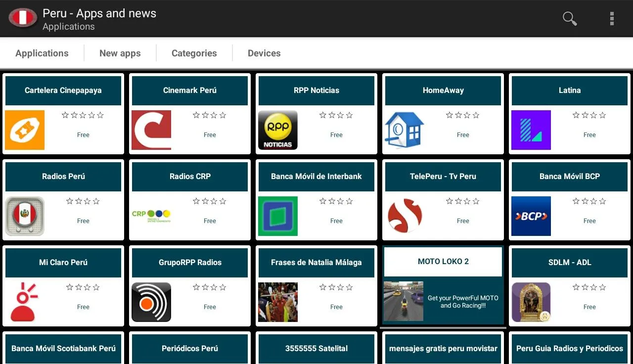Open the search magnifier icon
Image resolution: width=633 pixels, height=364 pixels.
pos(570,19)
